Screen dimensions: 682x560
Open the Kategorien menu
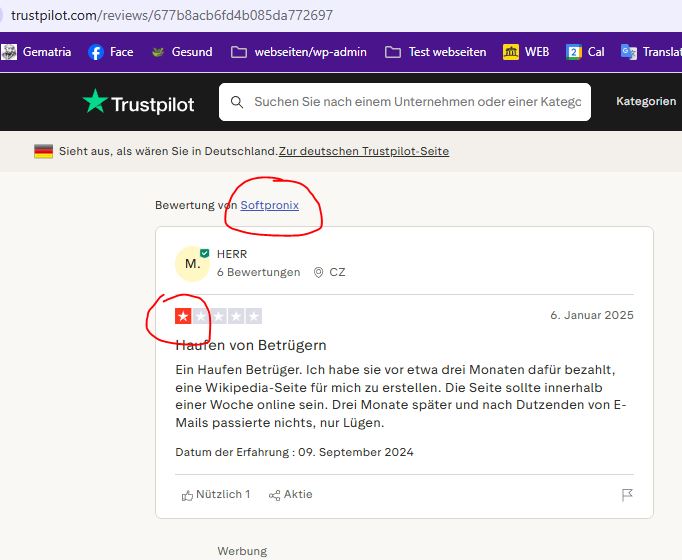pyautogui.click(x=646, y=101)
